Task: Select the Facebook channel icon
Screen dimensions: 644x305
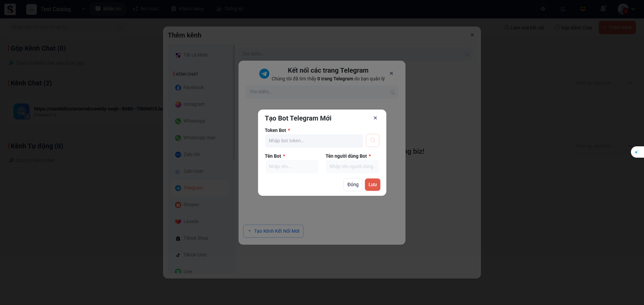Action: 178,87
